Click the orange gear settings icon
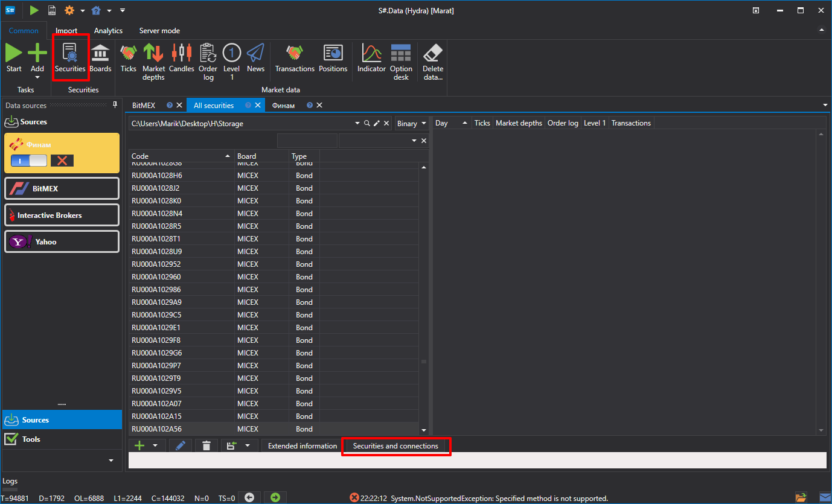This screenshot has height=504, width=832. 69,10
